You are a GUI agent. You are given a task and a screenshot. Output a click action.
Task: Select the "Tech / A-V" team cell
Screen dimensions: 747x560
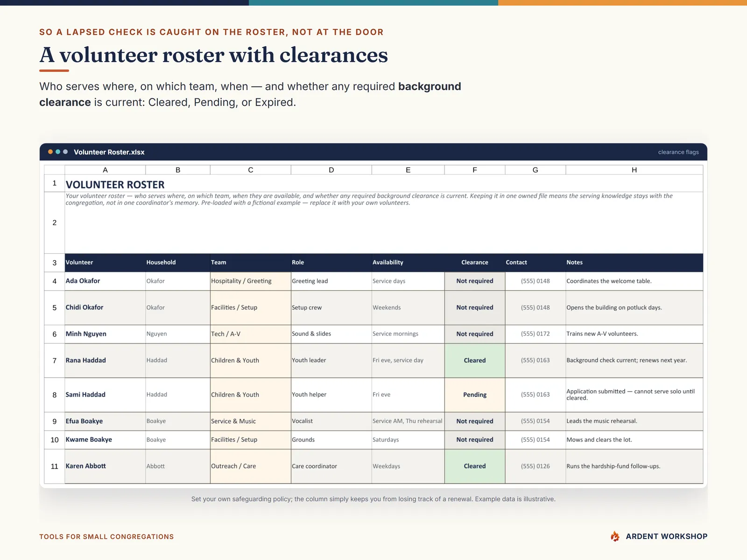251,334
